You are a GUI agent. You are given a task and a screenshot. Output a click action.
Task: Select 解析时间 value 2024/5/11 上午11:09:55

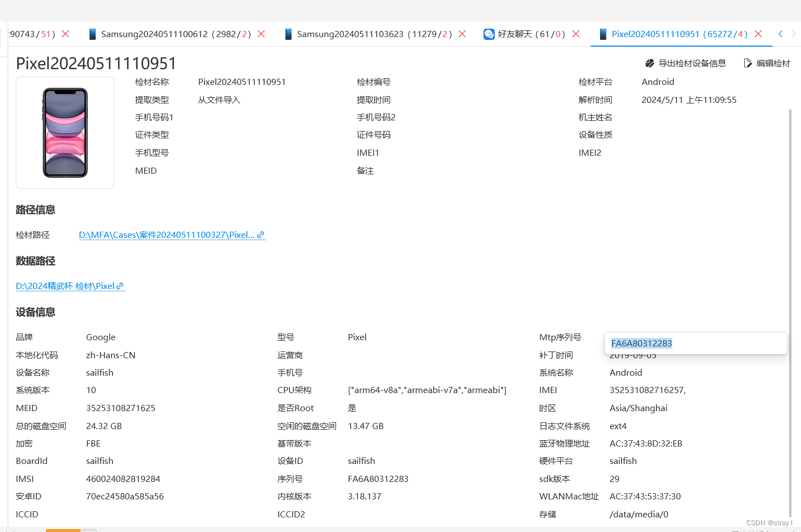tap(689, 100)
